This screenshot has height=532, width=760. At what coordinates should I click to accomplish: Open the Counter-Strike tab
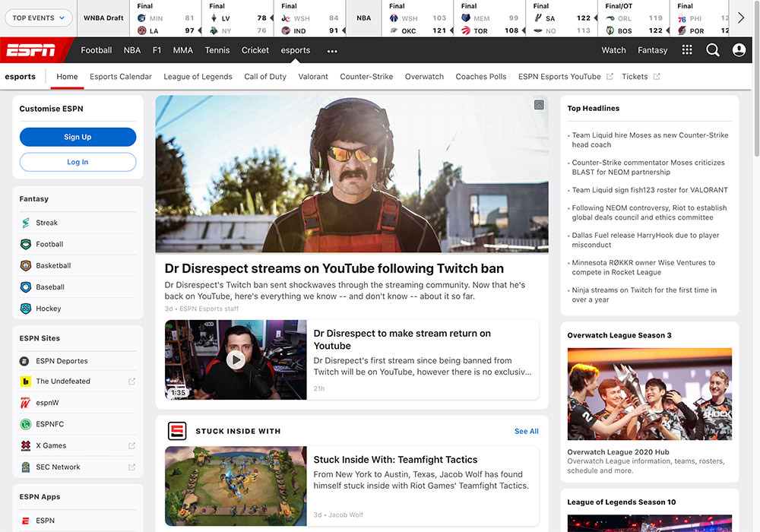(366, 77)
